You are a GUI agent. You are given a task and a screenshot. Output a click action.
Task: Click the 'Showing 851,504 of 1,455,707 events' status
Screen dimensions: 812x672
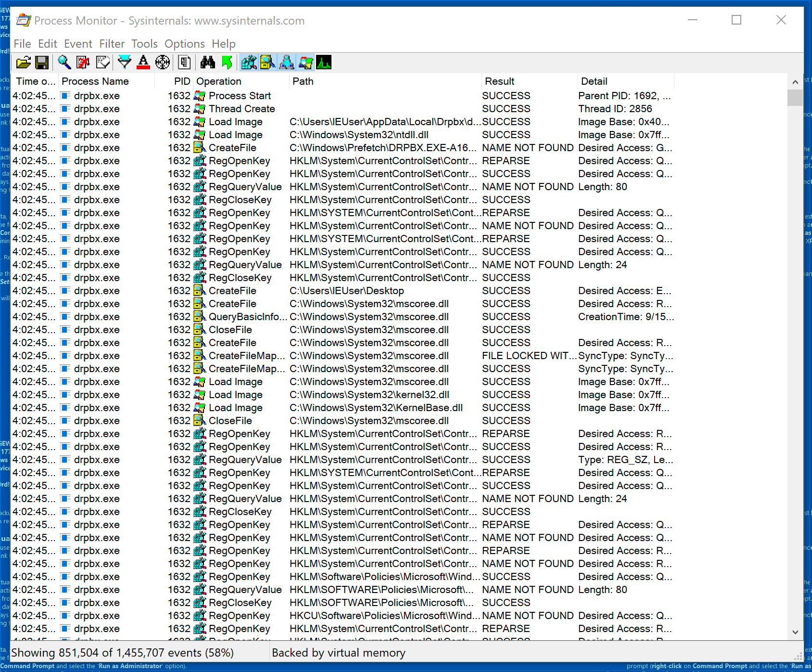coord(122,653)
